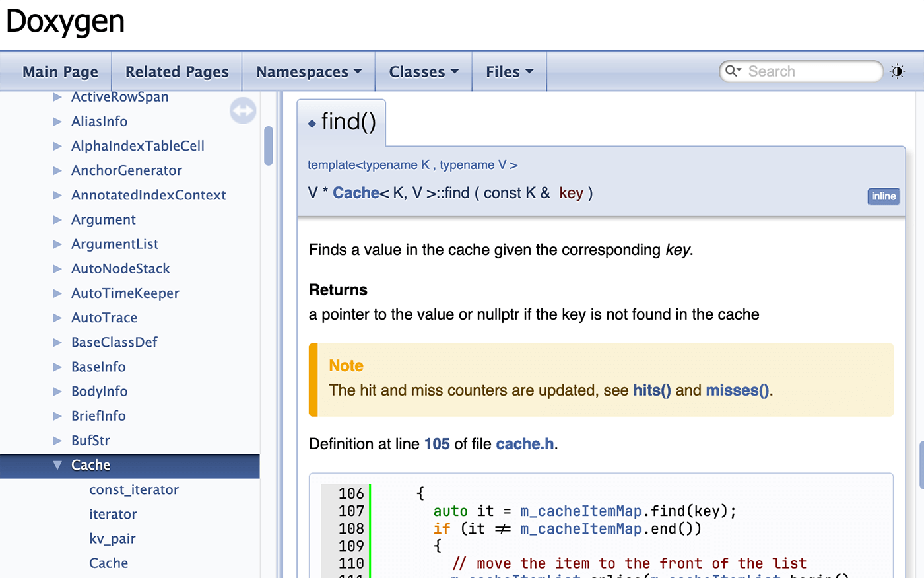924x578 pixels.
Task: Expand the BodyInfo tree node
Action: coord(57,391)
